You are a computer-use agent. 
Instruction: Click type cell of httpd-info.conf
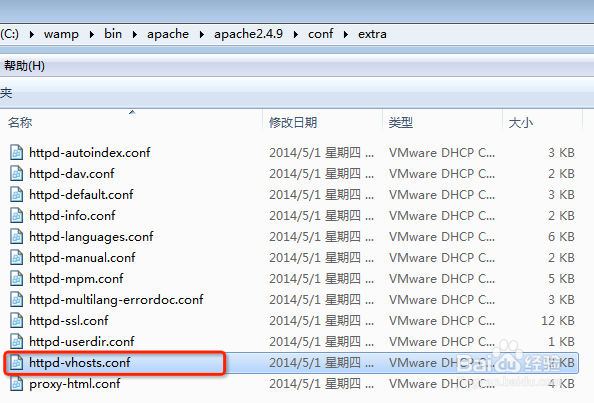pyautogui.click(x=442, y=216)
